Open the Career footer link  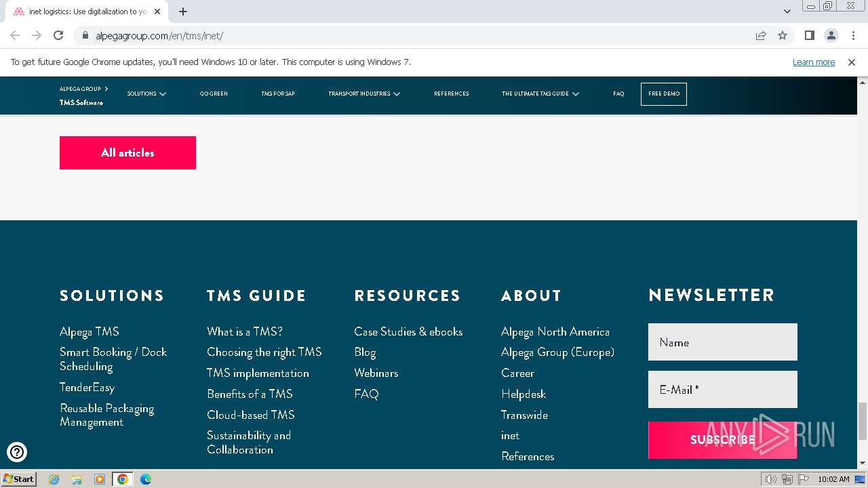click(517, 373)
